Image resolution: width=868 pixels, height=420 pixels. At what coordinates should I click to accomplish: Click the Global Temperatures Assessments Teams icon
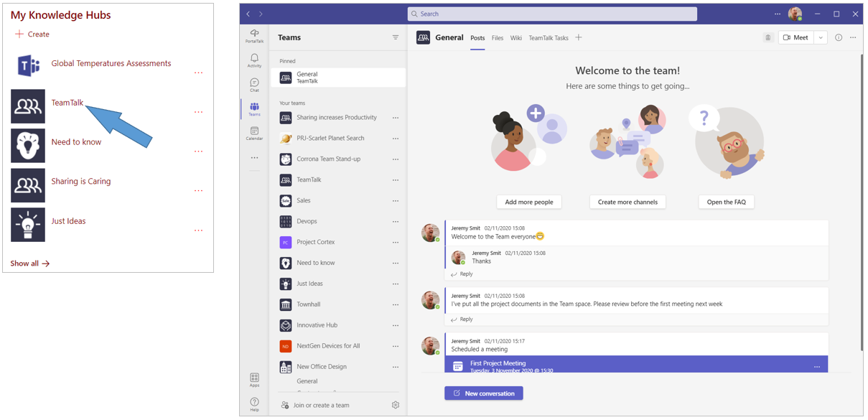click(28, 67)
